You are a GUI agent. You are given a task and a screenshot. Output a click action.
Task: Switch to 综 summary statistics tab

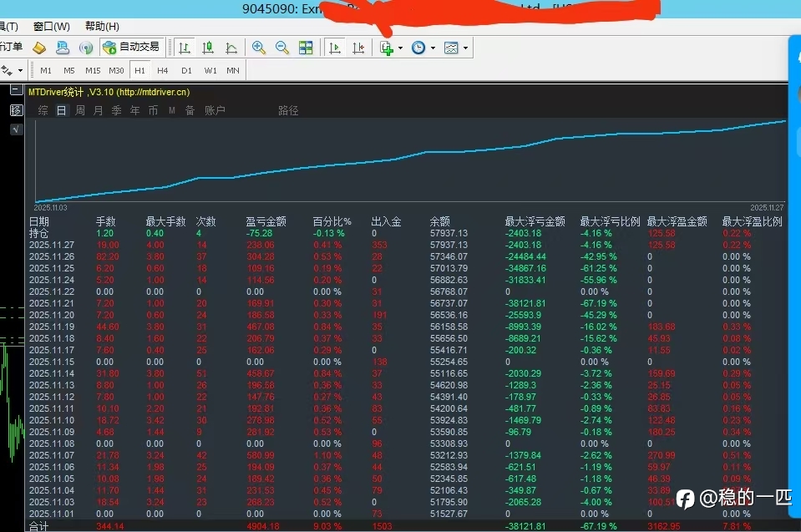[43, 110]
